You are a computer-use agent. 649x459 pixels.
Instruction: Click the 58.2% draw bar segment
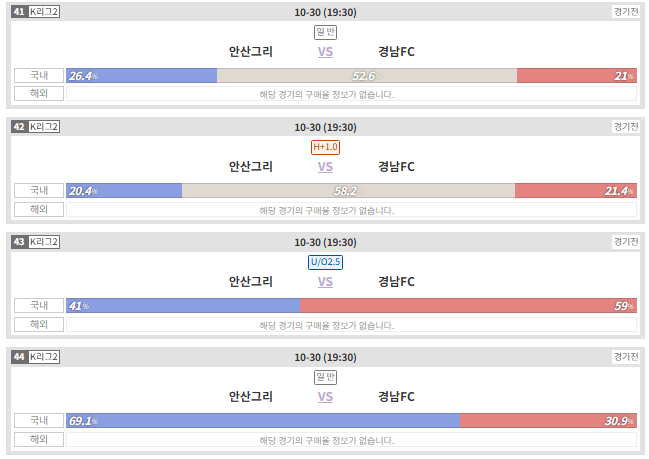tap(349, 191)
